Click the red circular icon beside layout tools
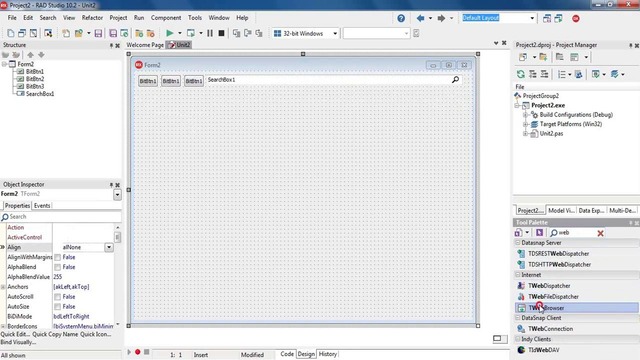This screenshot has height=360, width=640. pyautogui.click(x=576, y=18)
